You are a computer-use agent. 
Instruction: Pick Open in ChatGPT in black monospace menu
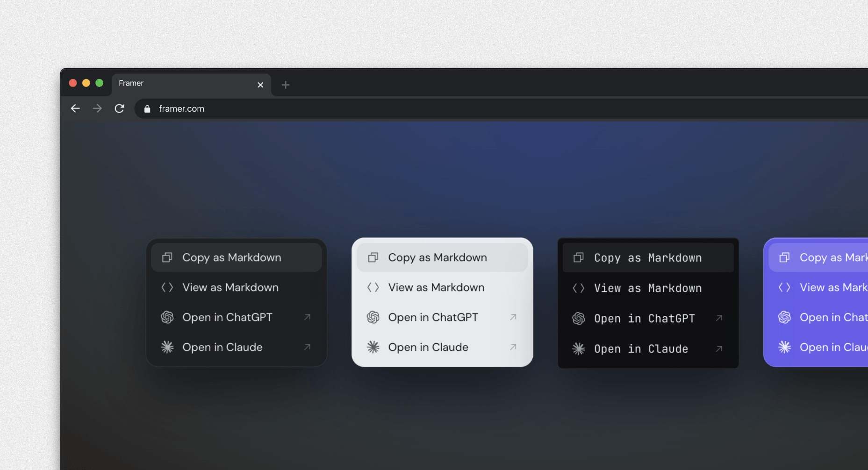(648, 319)
